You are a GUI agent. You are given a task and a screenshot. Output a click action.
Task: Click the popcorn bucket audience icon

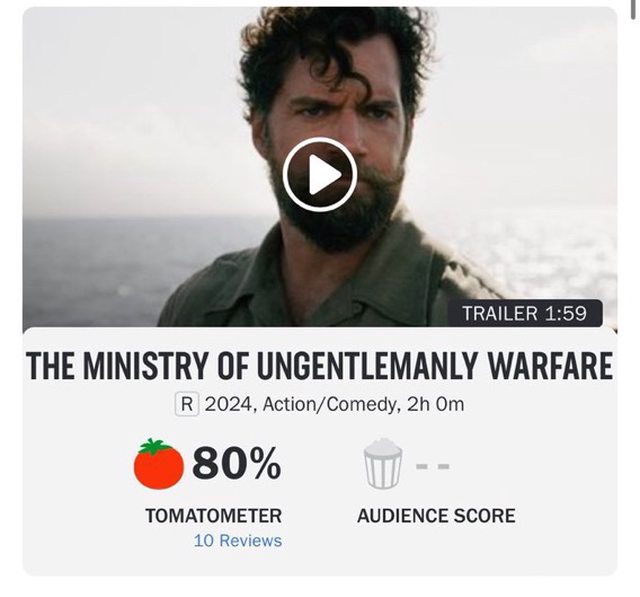pyautogui.click(x=382, y=464)
